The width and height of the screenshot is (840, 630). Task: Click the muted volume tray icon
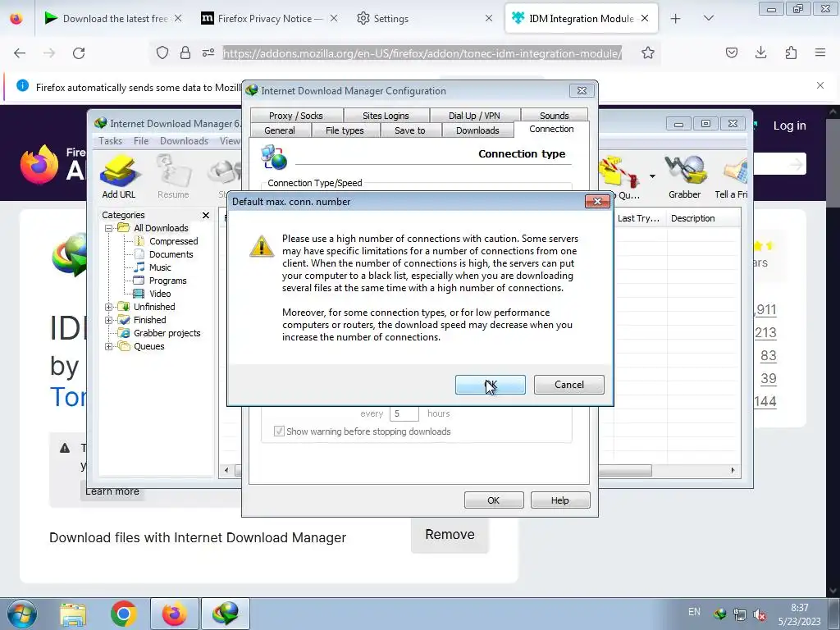point(759,614)
